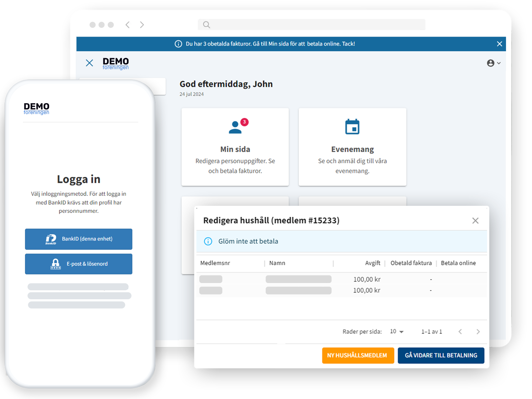Close the side menu with X icon
Viewport: 532px width, 399px height.
tap(89, 63)
